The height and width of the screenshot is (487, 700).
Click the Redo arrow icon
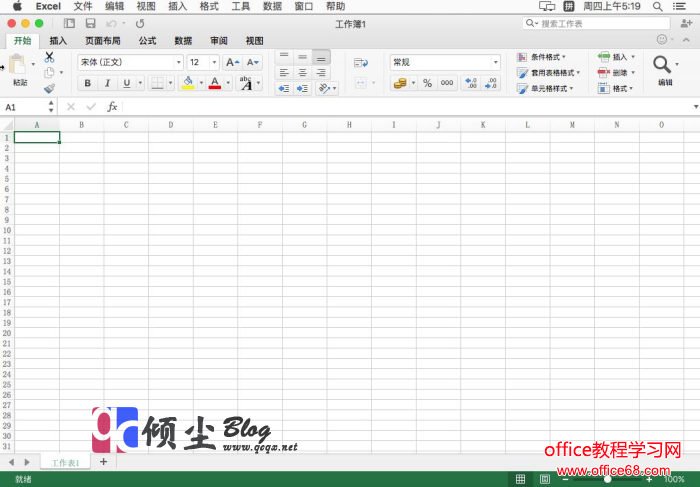[140, 24]
